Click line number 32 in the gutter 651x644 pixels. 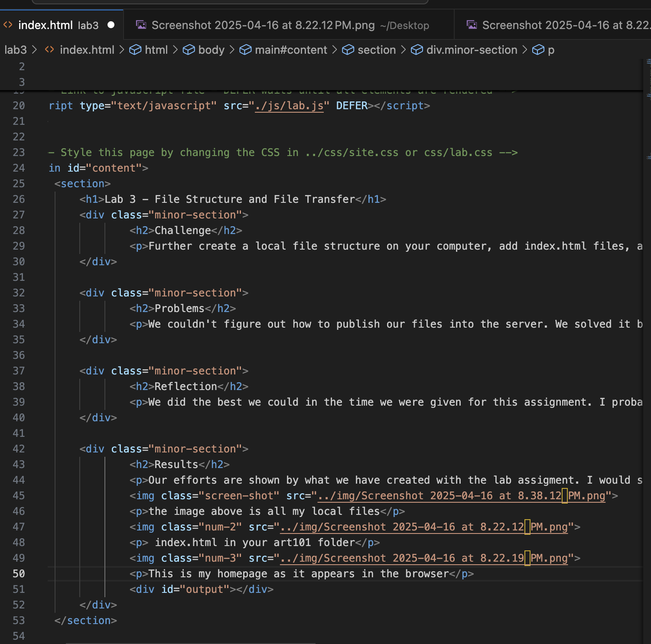pos(19,293)
